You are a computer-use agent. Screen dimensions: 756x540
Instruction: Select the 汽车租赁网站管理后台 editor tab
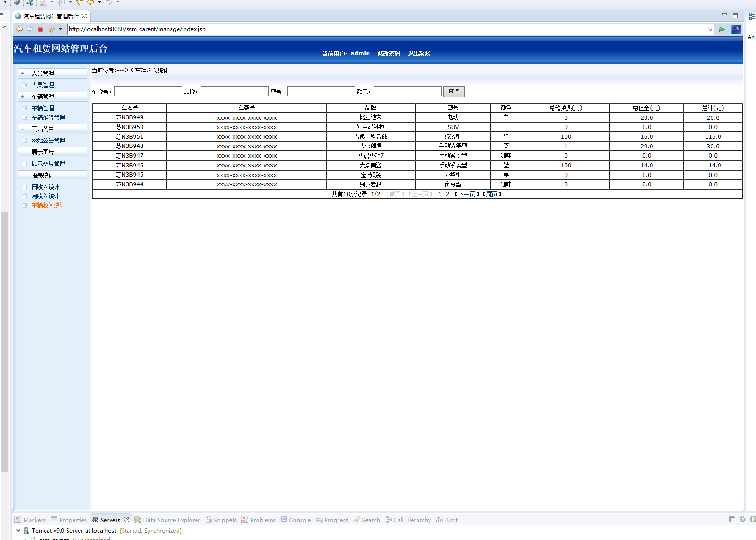point(51,16)
